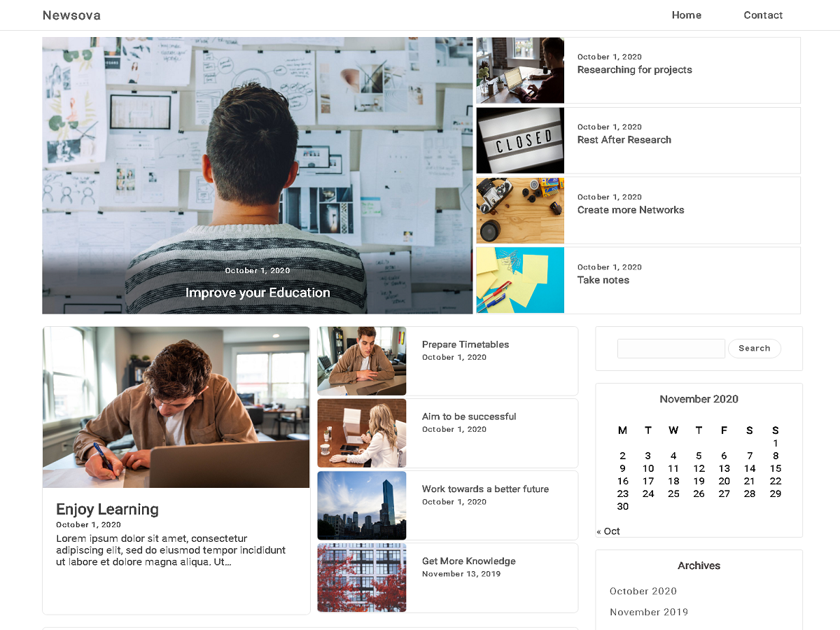The image size is (840, 630).
Task: Go to previous month via « Oct link
Action: click(x=608, y=531)
